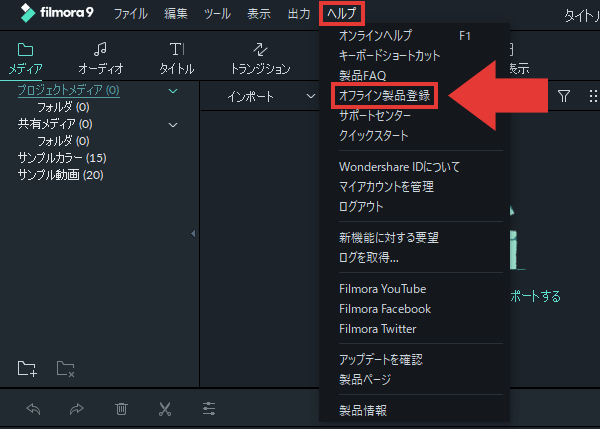Switch to the オーディオ audio tab
600x429 pixels.
click(101, 59)
